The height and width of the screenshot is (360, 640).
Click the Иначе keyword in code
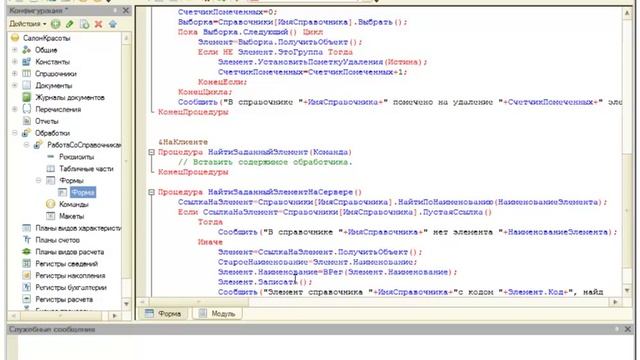[x=210, y=242]
